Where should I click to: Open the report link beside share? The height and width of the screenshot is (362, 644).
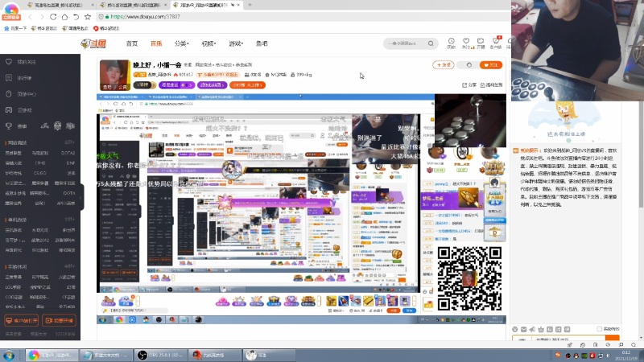click(491, 85)
